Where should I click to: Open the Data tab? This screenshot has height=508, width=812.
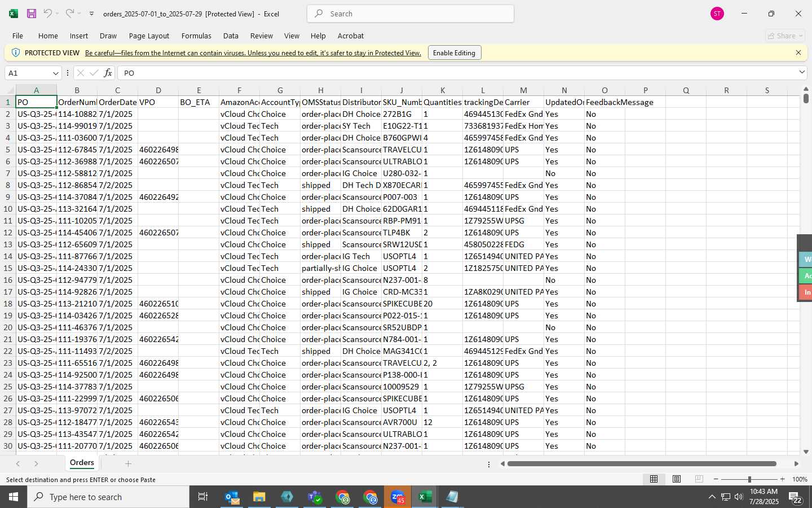tap(231, 36)
